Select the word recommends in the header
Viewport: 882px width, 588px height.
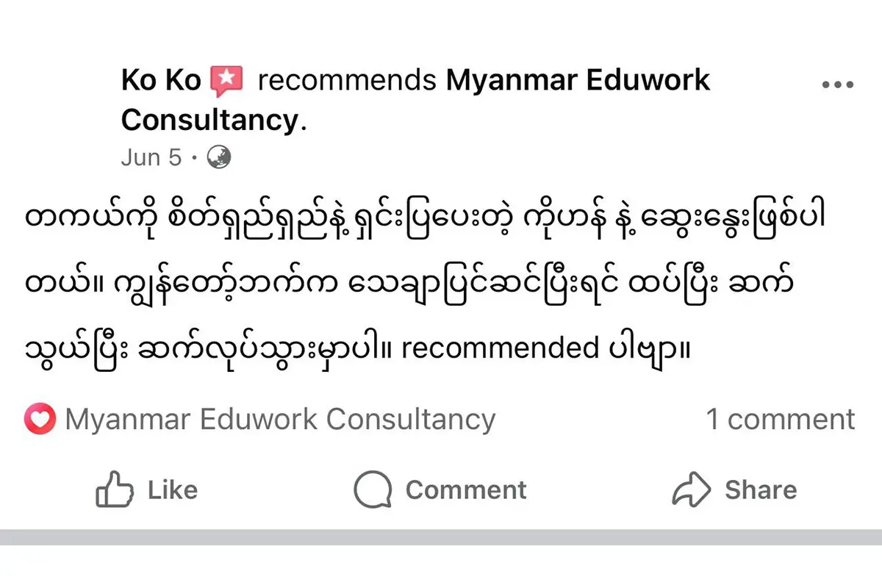click(345, 79)
